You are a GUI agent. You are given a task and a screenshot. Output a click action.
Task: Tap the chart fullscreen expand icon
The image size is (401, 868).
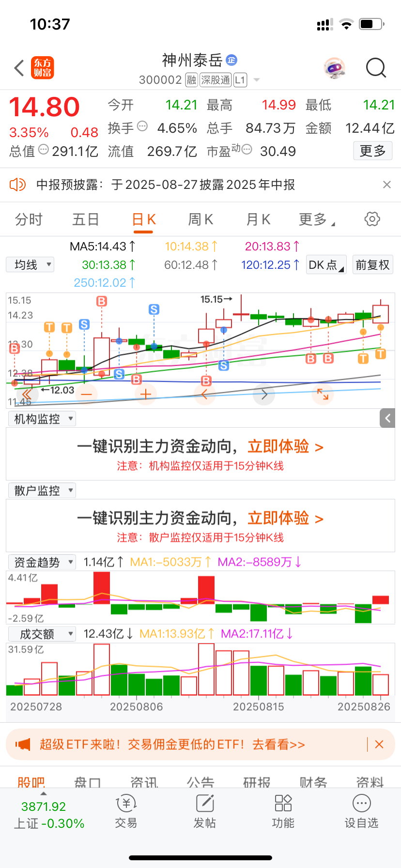pyautogui.click(x=323, y=394)
